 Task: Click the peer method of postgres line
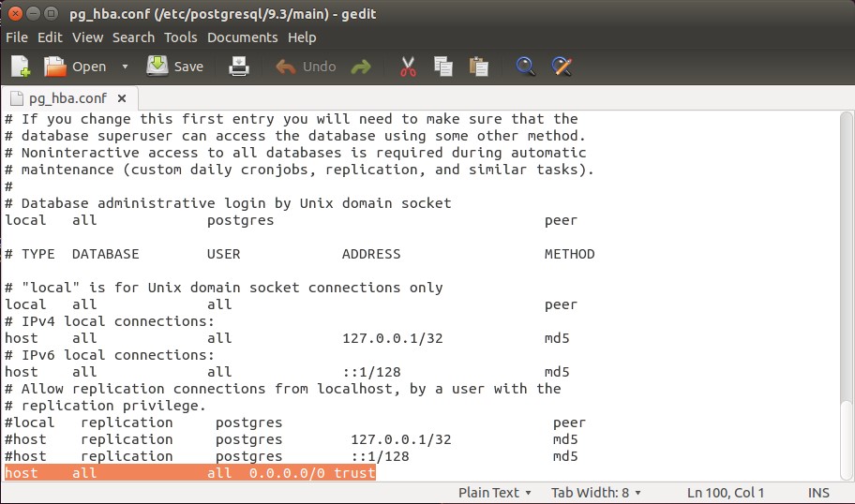[561, 221]
